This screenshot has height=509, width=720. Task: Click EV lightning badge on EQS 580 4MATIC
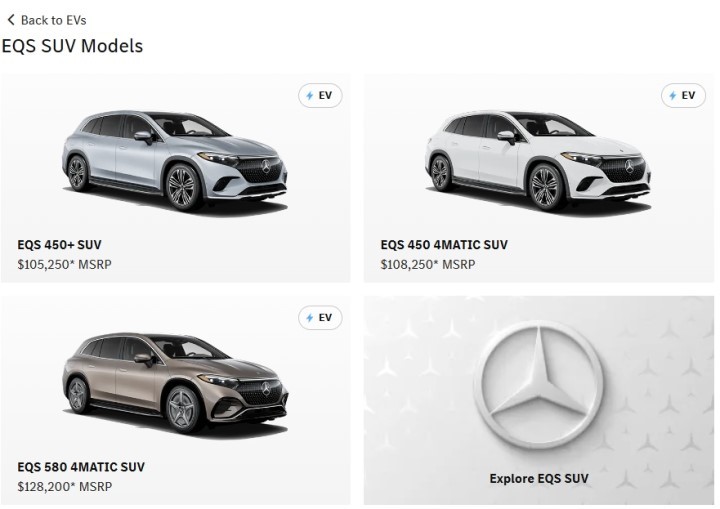click(320, 317)
